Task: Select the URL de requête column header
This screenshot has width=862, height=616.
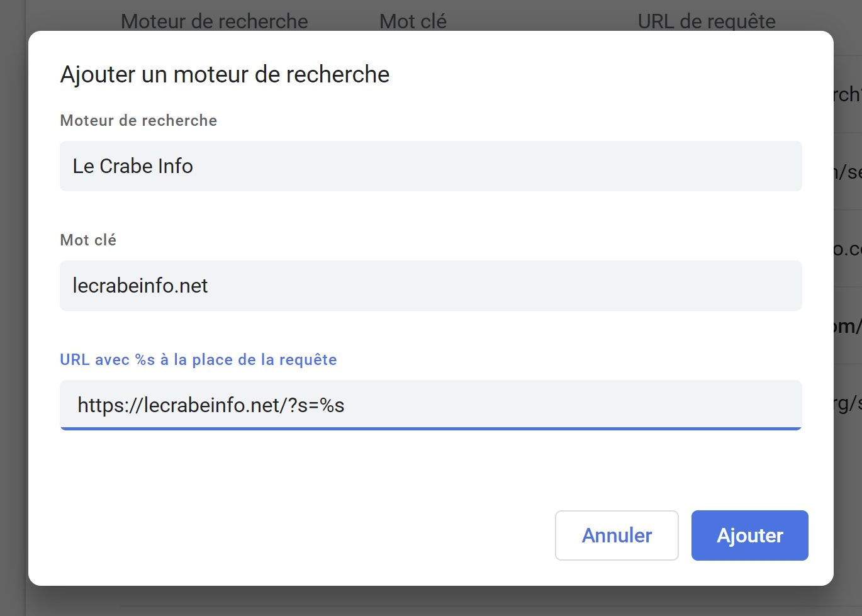Action: (707, 21)
